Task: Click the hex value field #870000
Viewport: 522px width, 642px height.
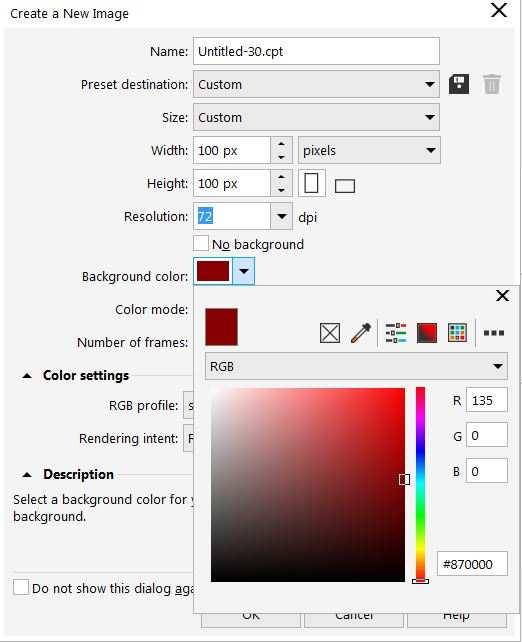Action: [472, 564]
